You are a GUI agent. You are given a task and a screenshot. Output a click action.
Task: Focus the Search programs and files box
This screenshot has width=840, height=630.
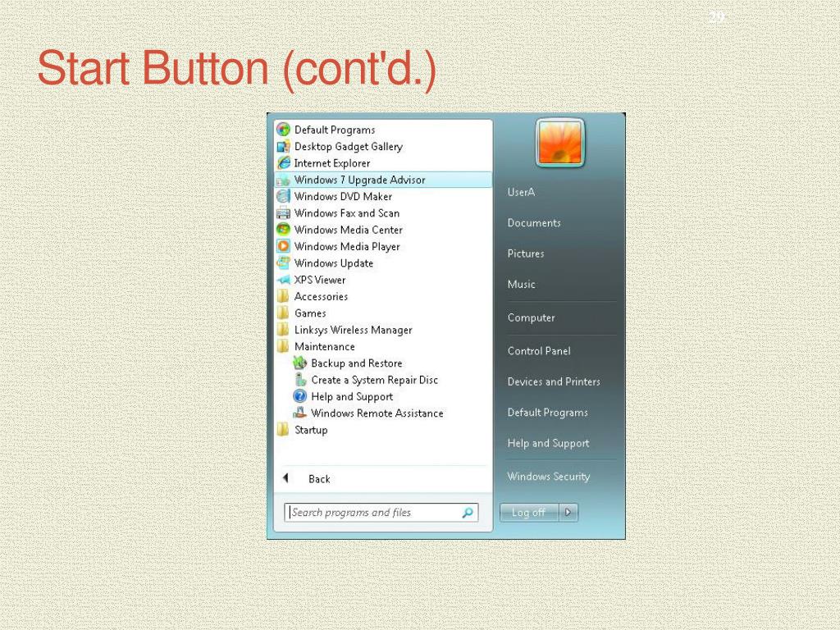(381, 513)
